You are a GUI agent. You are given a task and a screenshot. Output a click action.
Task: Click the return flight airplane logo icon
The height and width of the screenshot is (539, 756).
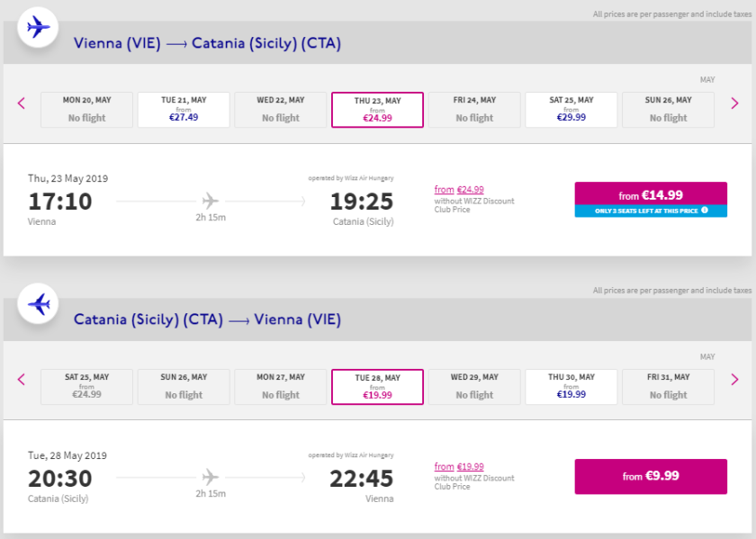38,304
